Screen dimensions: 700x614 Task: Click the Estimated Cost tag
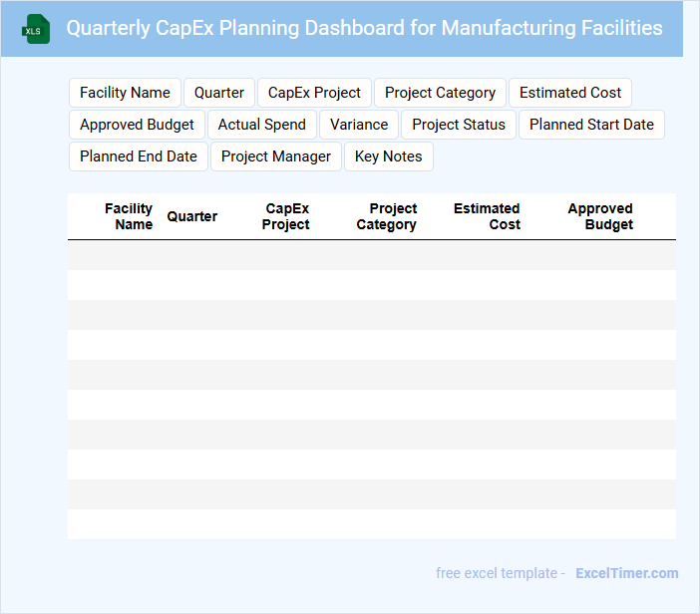[570, 93]
